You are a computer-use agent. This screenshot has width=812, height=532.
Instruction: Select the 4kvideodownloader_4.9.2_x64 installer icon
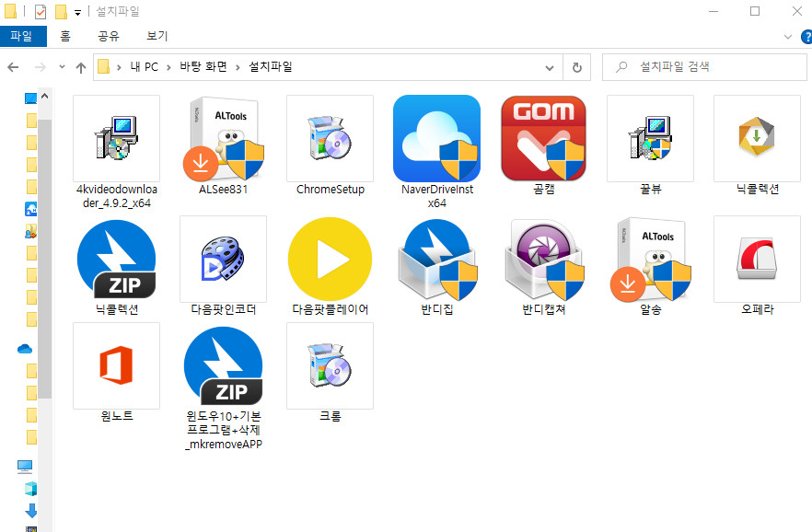pyautogui.click(x=117, y=138)
